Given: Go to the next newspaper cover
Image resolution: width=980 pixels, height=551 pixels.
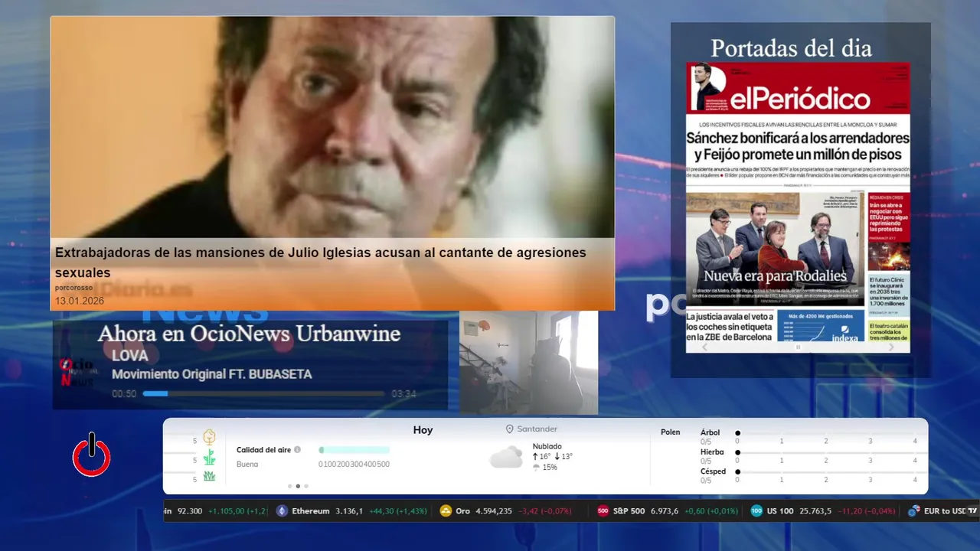Looking at the screenshot, I should click(890, 347).
